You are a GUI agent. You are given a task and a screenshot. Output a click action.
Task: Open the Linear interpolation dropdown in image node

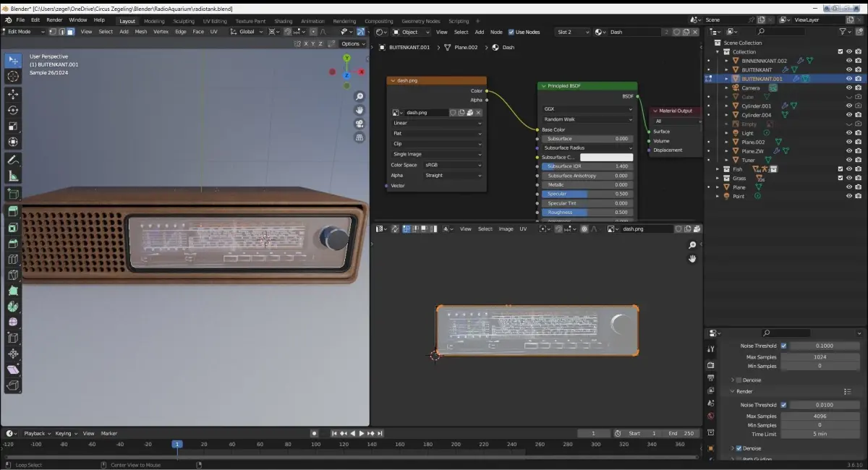click(x=437, y=123)
